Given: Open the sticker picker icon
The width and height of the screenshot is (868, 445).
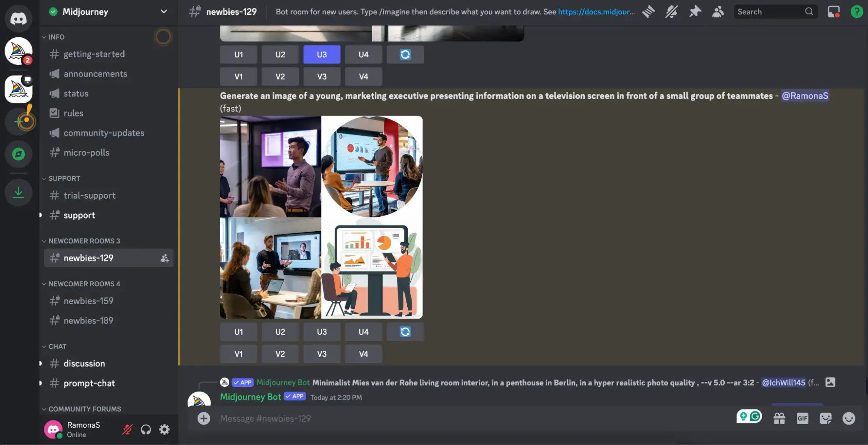Looking at the screenshot, I should tap(825, 418).
